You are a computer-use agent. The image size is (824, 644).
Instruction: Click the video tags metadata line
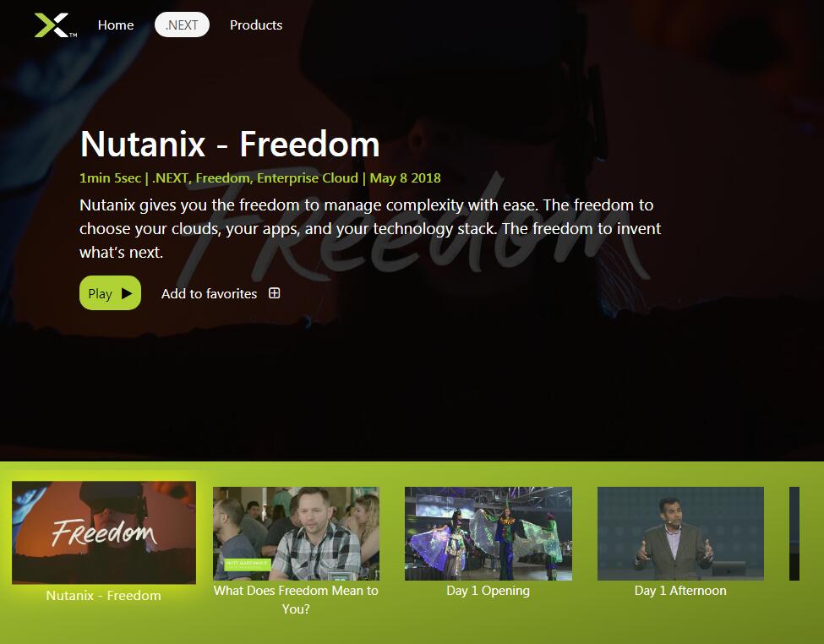click(x=260, y=178)
